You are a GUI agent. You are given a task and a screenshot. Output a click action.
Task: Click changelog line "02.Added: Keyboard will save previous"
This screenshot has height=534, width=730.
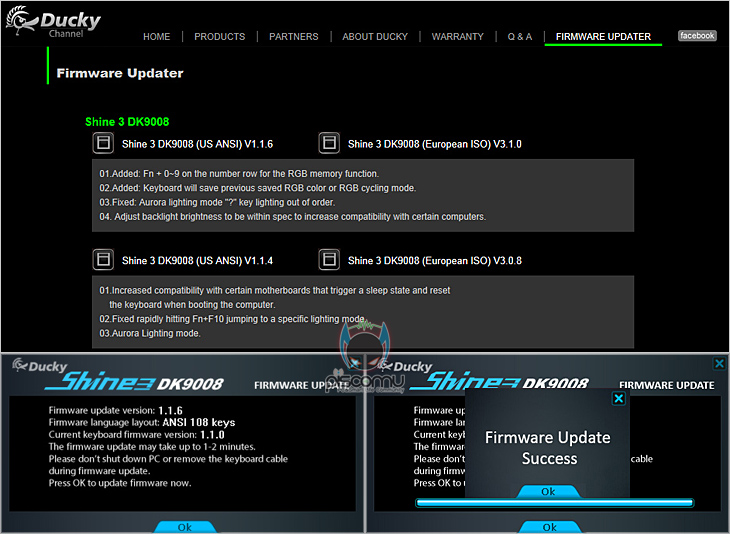pos(257,188)
